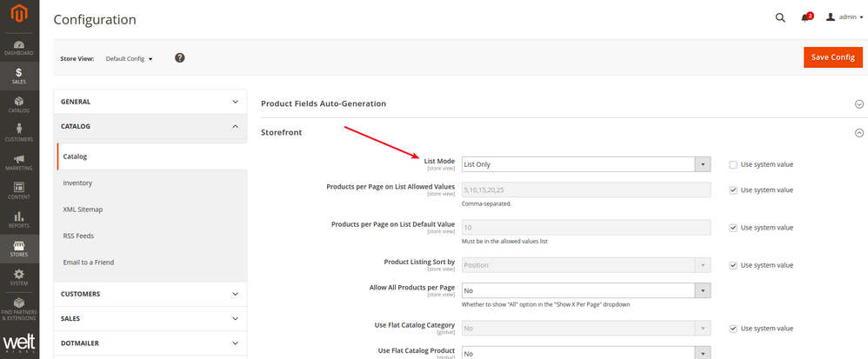This screenshot has height=359, width=868.
Task: Click the Save Config button
Action: [832, 57]
